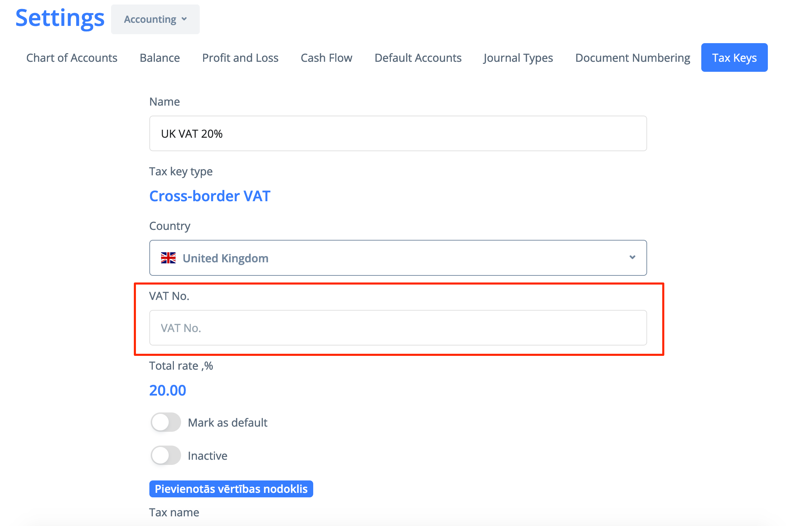
Task: Toggle the Inactive switch
Action: [166, 455]
